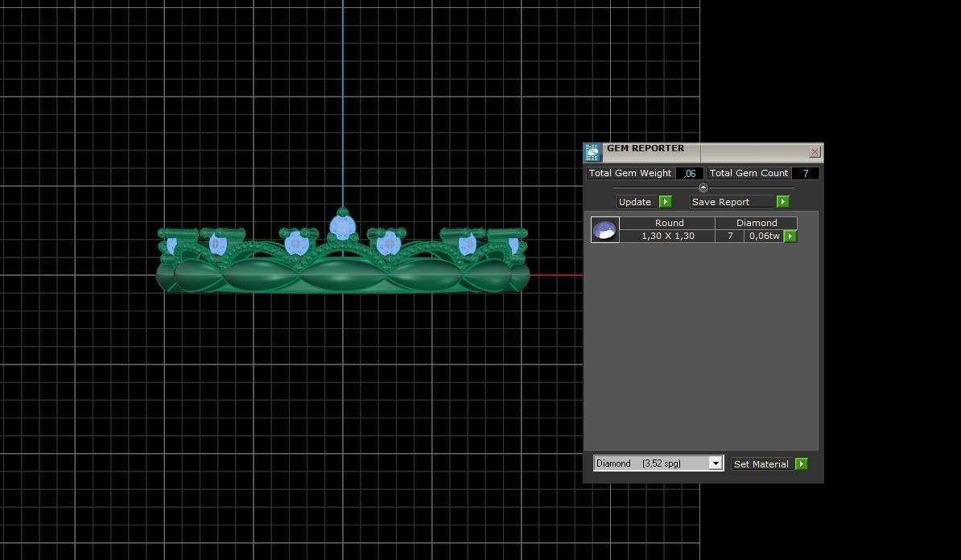Click the 0,06tw weight cell
Image resolution: width=961 pixels, height=560 pixels.
[x=765, y=236]
